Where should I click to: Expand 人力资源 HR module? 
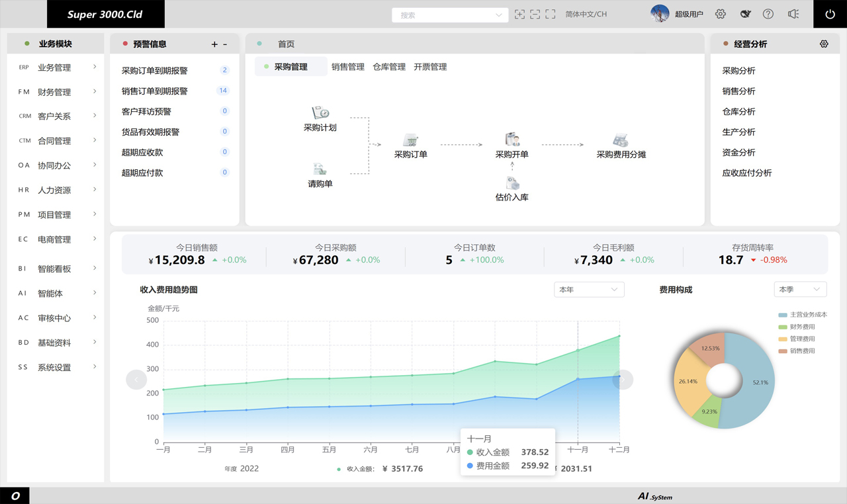click(x=56, y=190)
